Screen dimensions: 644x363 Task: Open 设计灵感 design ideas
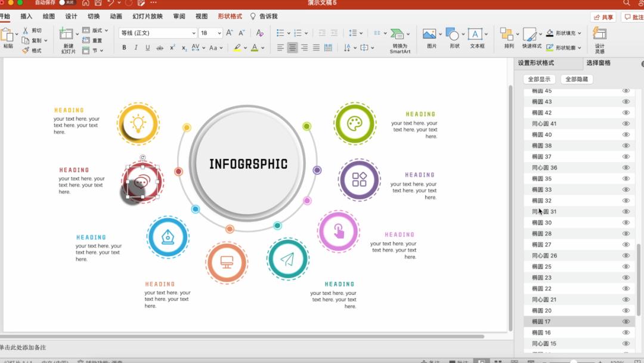(599, 39)
